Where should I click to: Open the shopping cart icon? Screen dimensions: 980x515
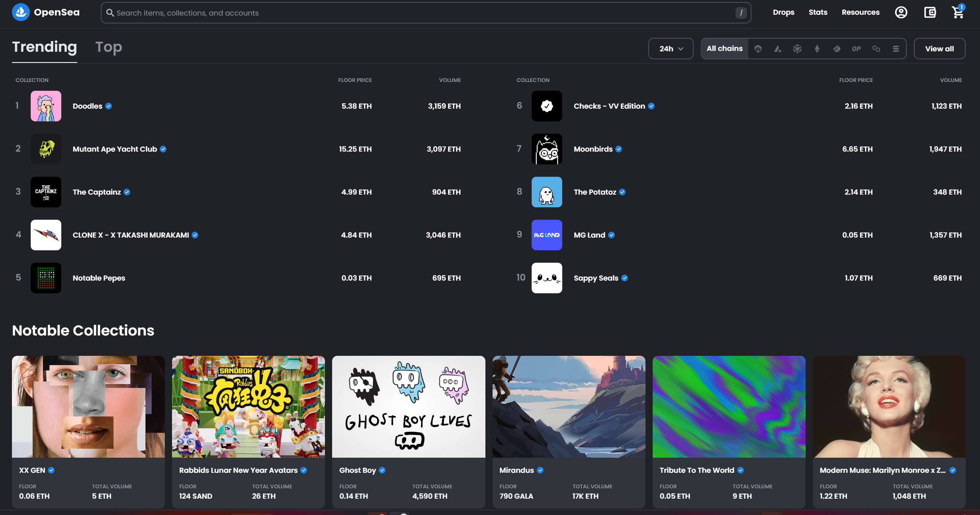coord(958,12)
